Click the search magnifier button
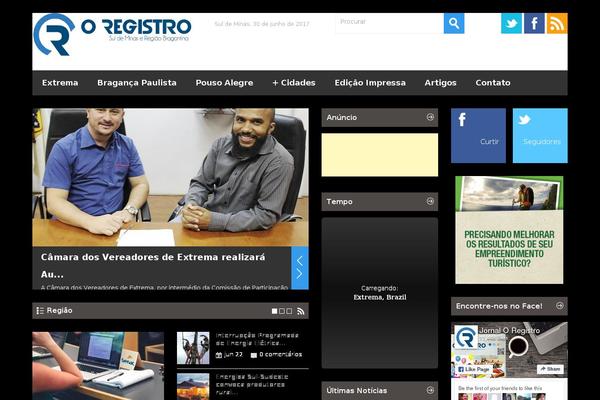This screenshot has width=600, height=400. (x=454, y=23)
